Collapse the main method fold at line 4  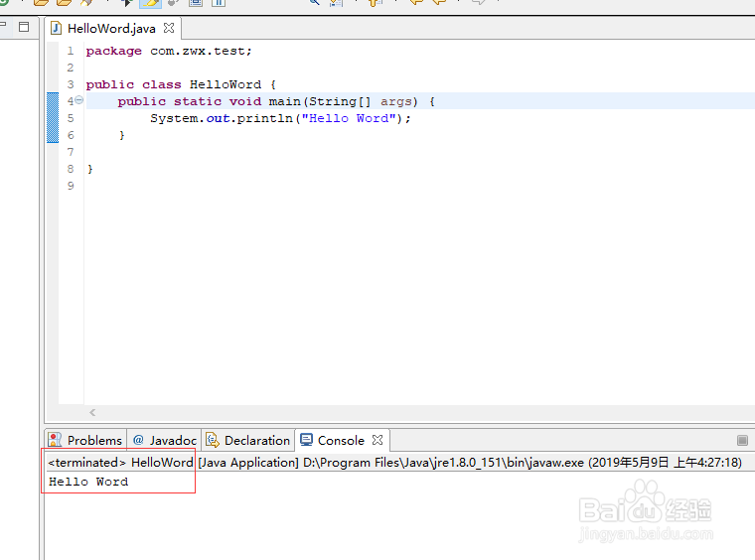point(78,100)
